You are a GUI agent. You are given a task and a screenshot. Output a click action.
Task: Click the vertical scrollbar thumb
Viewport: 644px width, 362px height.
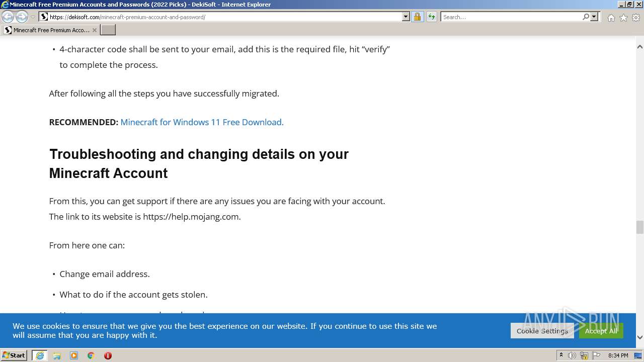639,227
